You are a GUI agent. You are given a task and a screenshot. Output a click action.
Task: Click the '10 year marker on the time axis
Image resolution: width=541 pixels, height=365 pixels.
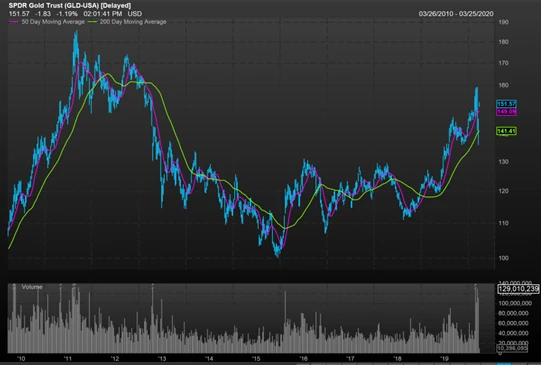(x=21, y=358)
